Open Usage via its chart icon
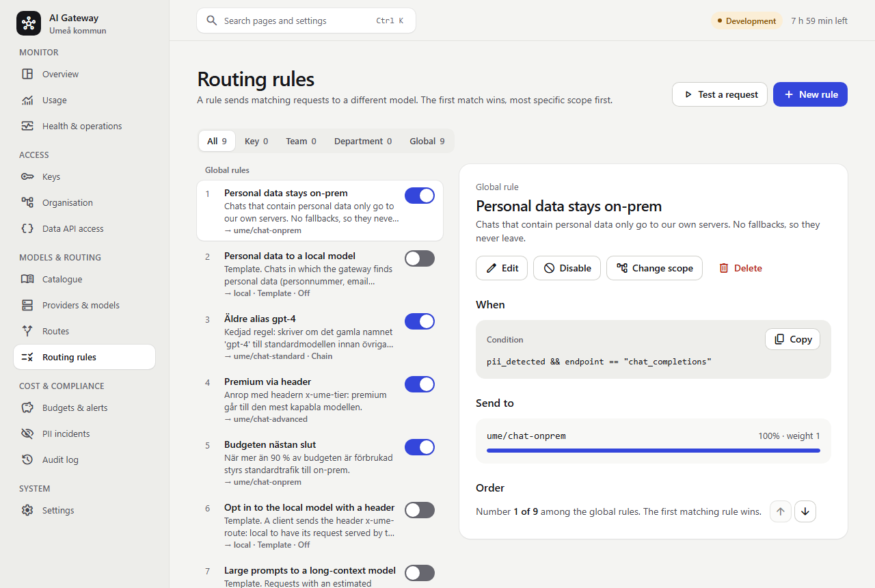This screenshot has height=588, width=875. (27, 100)
